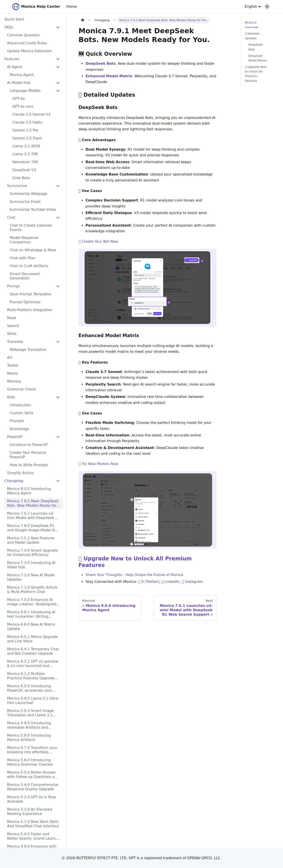
Task: Open Monica Agent sidebar item
Action: coord(22,75)
